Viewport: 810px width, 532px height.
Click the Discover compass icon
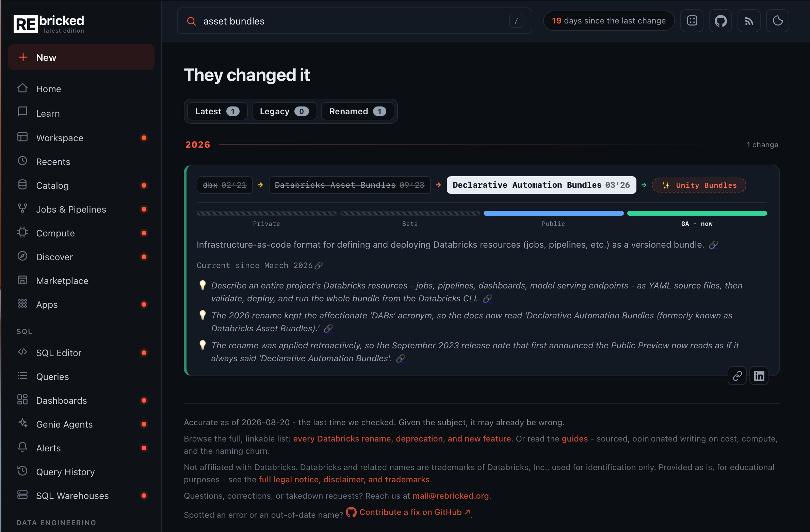[x=22, y=256]
